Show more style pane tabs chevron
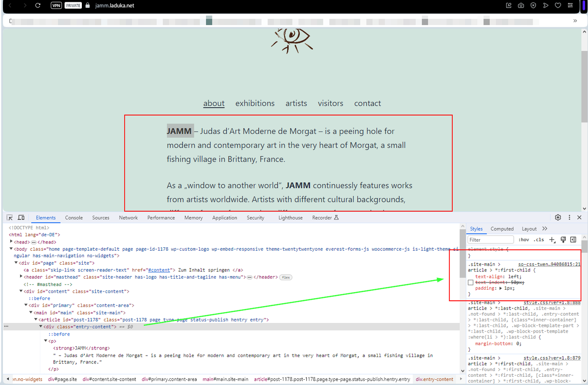 tap(545, 229)
